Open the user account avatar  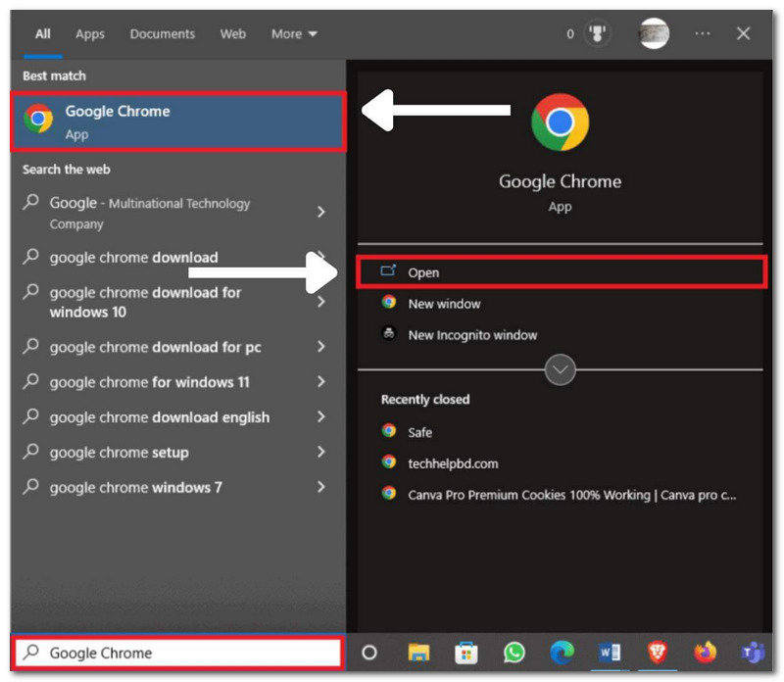654,33
